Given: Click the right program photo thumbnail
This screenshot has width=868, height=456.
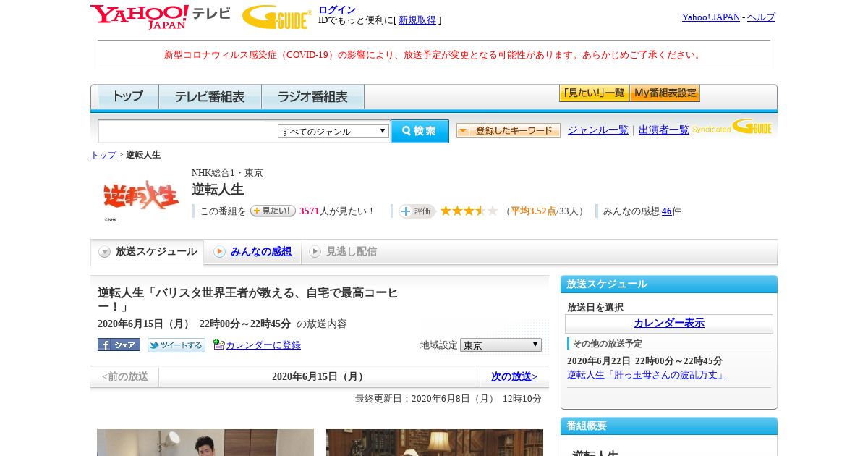Looking at the screenshot, I should 435,442.
